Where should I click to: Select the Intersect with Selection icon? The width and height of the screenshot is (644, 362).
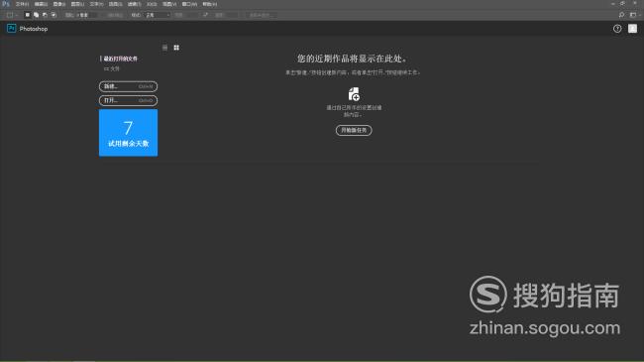tap(54, 15)
